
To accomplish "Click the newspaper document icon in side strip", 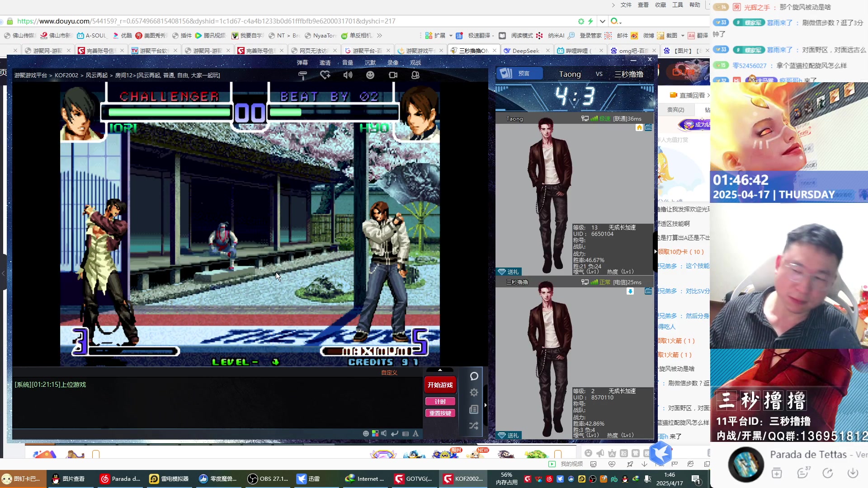I will tap(474, 409).
